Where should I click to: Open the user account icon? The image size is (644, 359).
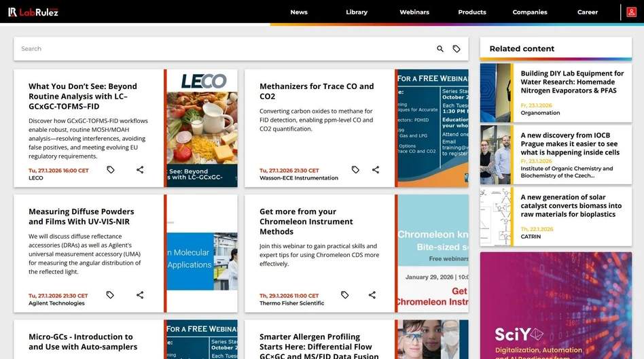631,12
